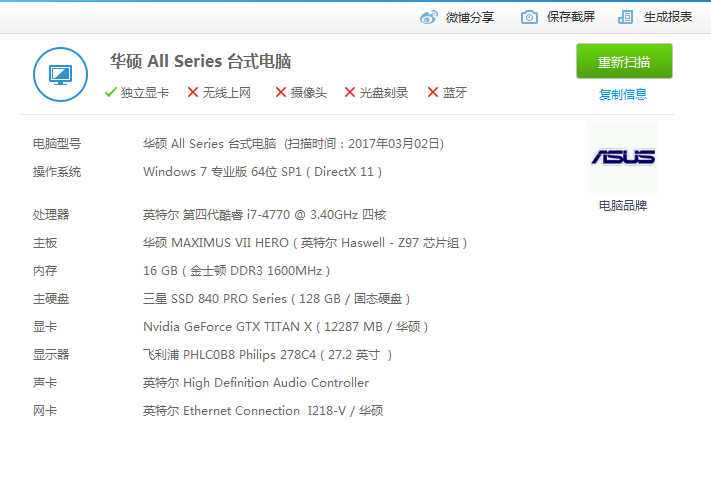Select 保存截屏 to save screenshot
The image size is (711, 498).
[570, 17]
